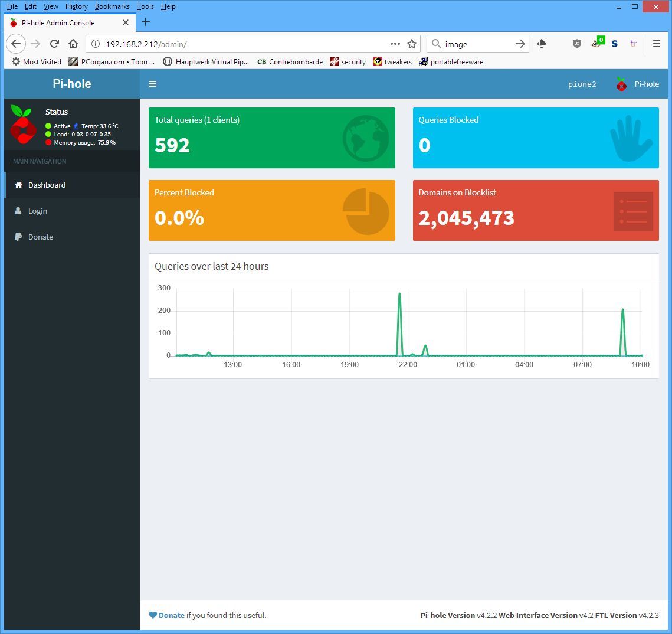Open the File menu
Viewport: 672px width, 634px height.
(x=12, y=6)
